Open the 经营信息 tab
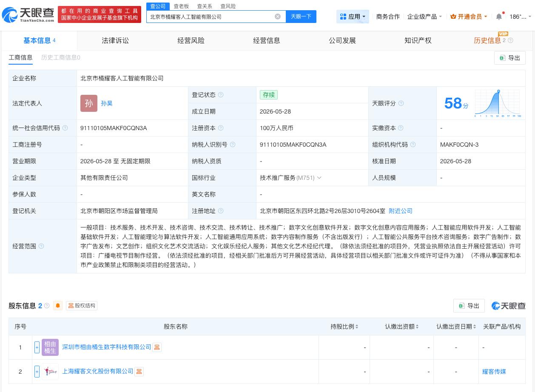This screenshot has width=535, height=392. point(267,40)
